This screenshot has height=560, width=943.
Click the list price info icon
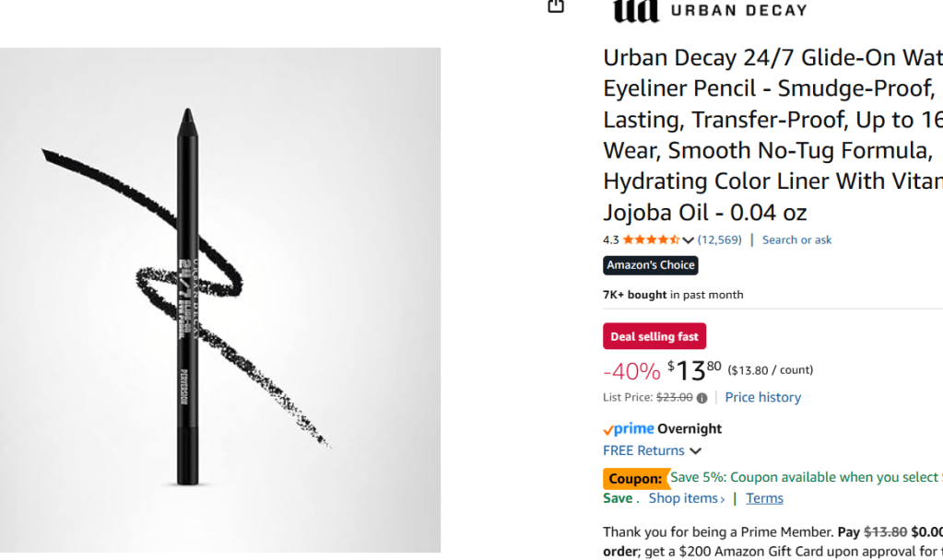point(701,398)
